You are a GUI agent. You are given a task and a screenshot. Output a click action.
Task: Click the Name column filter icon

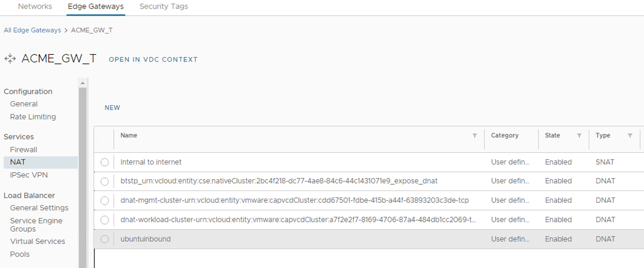point(474,135)
